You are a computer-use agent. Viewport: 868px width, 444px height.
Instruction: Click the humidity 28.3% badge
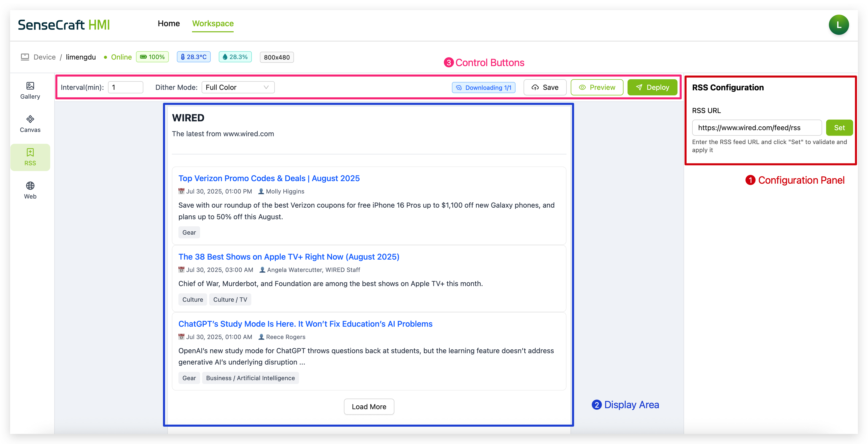(x=235, y=57)
